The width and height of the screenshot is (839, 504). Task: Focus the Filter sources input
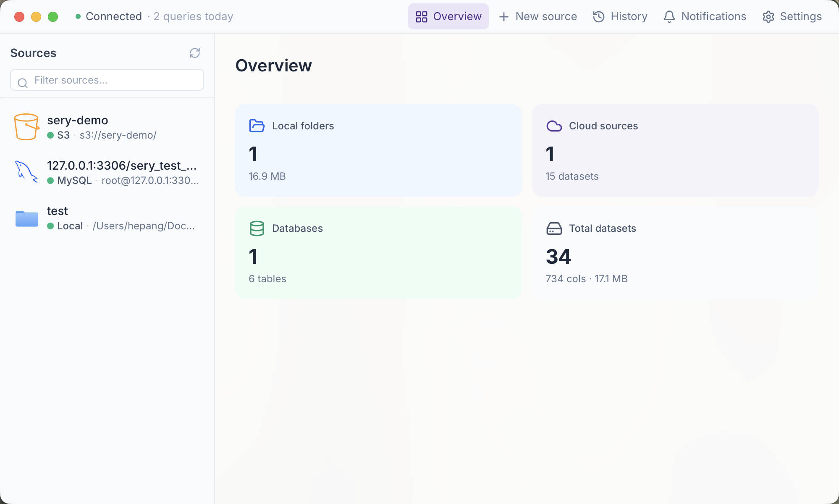107,80
